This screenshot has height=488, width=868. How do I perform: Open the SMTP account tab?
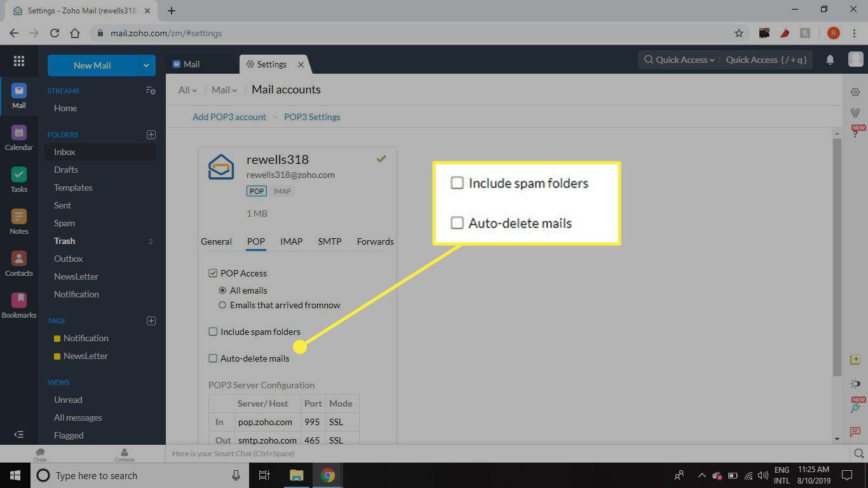pyautogui.click(x=330, y=241)
